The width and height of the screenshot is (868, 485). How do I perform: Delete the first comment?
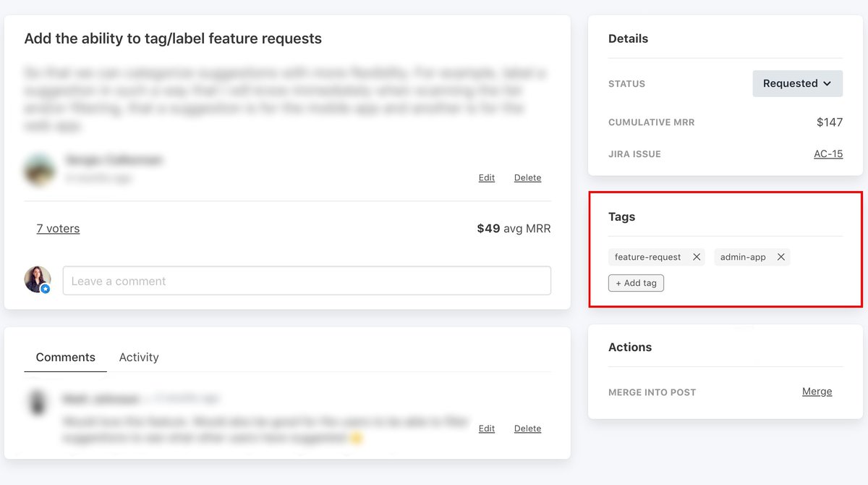click(527, 429)
